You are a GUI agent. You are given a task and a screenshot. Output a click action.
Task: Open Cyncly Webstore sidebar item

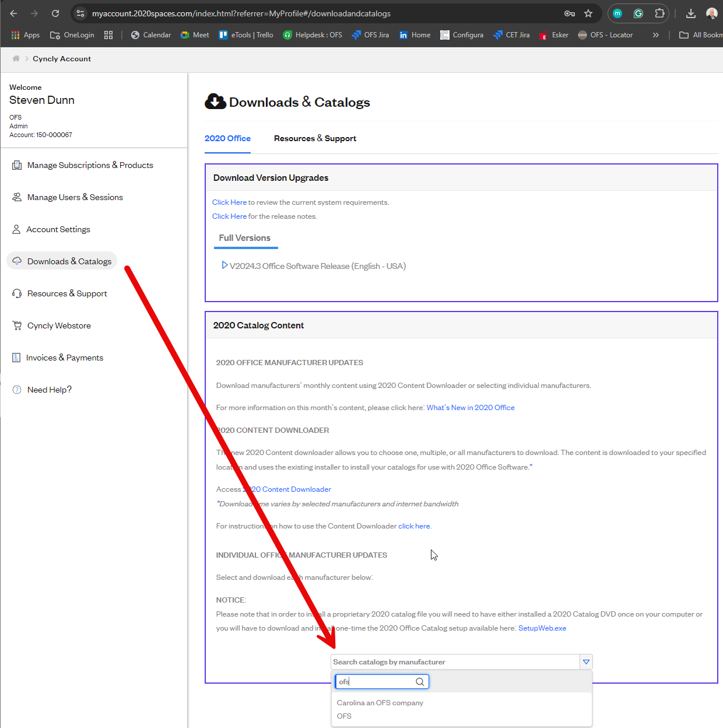pyautogui.click(x=51, y=325)
